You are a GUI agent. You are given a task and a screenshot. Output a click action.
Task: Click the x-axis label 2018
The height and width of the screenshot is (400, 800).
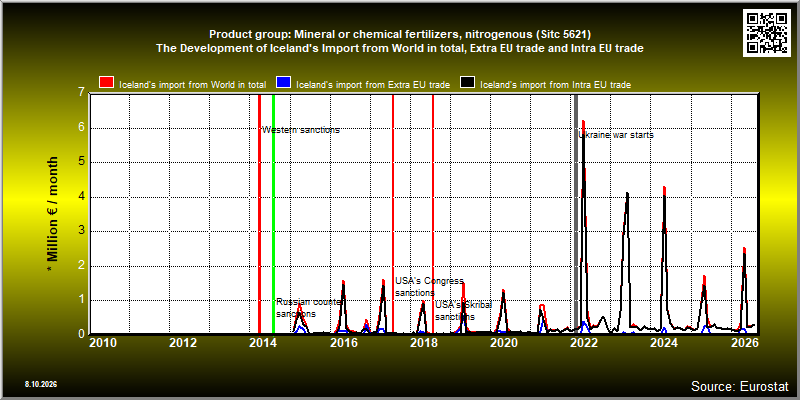(423, 342)
